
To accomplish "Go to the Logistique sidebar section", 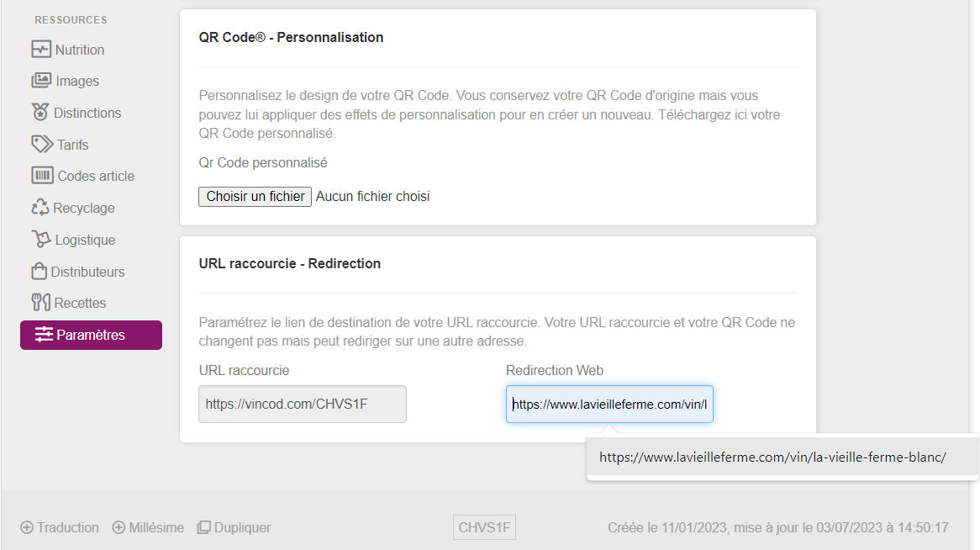I will pos(85,240).
